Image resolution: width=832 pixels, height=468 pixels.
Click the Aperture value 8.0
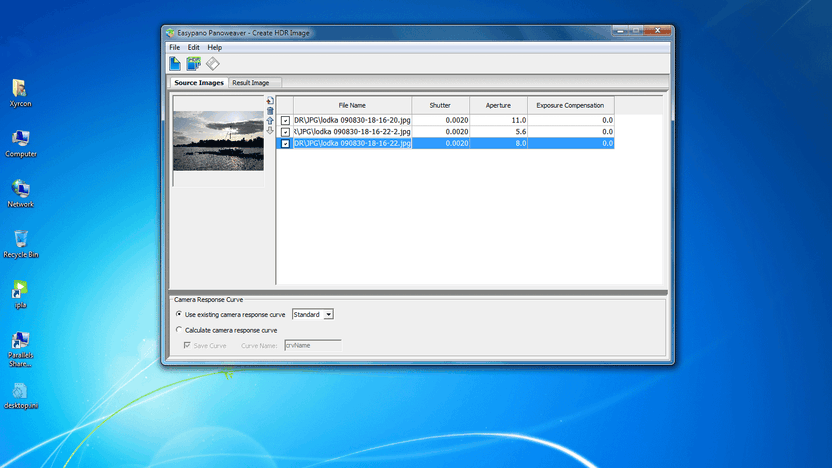[521, 143]
